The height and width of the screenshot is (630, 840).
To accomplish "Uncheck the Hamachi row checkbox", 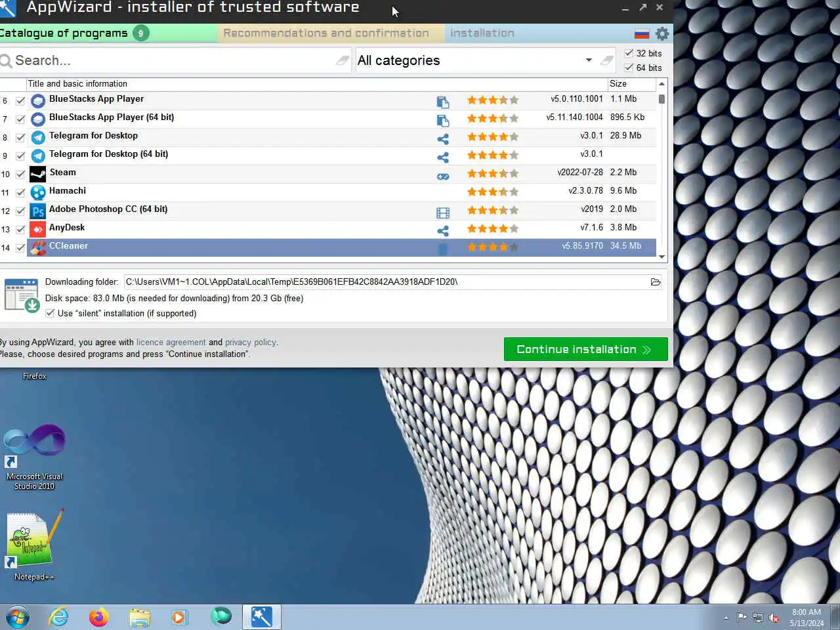I will (20, 193).
